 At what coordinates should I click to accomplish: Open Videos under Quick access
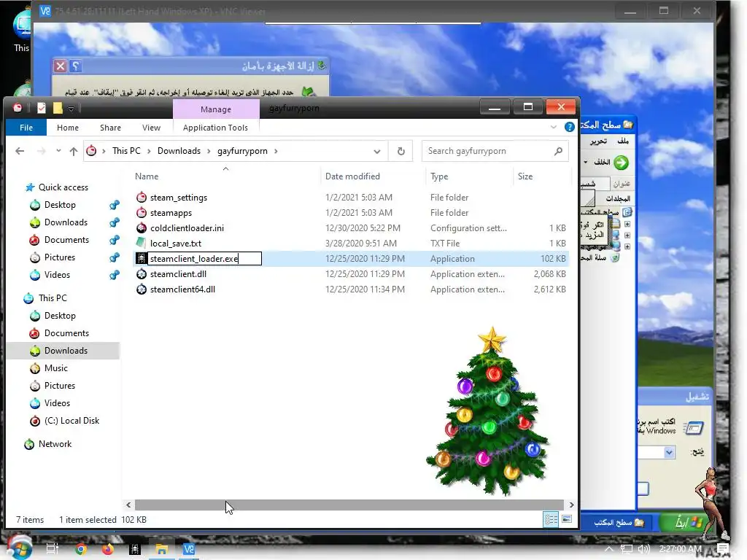coord(57,275)
